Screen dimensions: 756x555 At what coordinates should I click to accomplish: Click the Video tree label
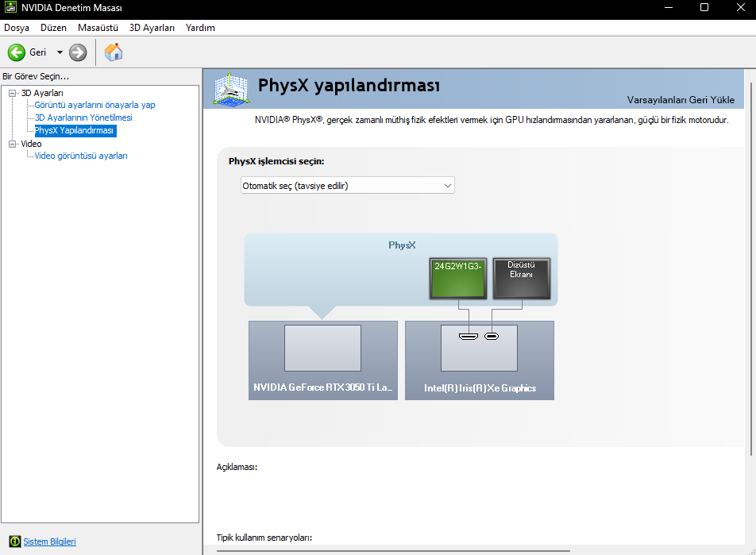tap(31, 144)
